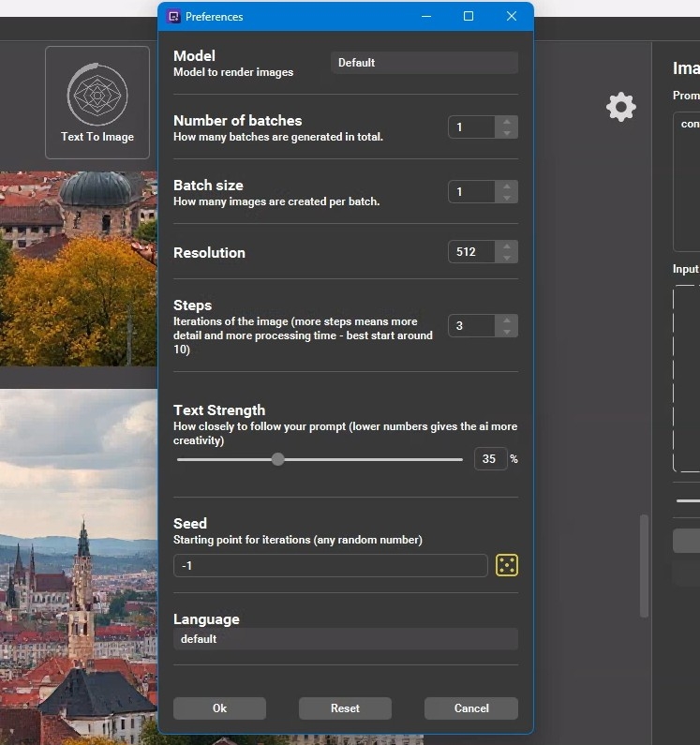Decrease Batch size with down arrow

pyautogui.click(x=507, y=198)
